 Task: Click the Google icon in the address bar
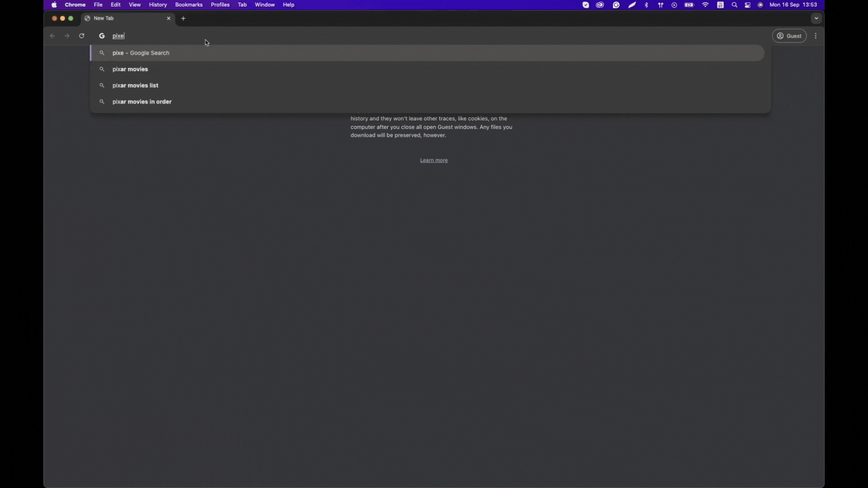(102, 36)
